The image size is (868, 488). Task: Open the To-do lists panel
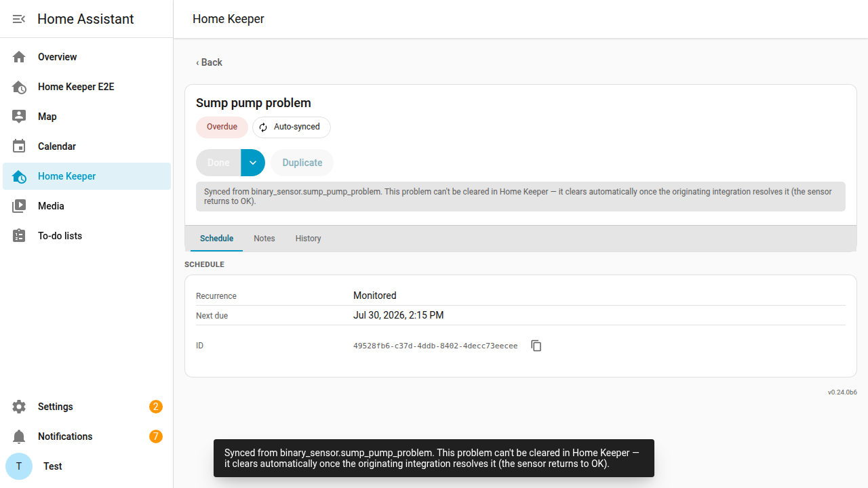click(87, 236)
